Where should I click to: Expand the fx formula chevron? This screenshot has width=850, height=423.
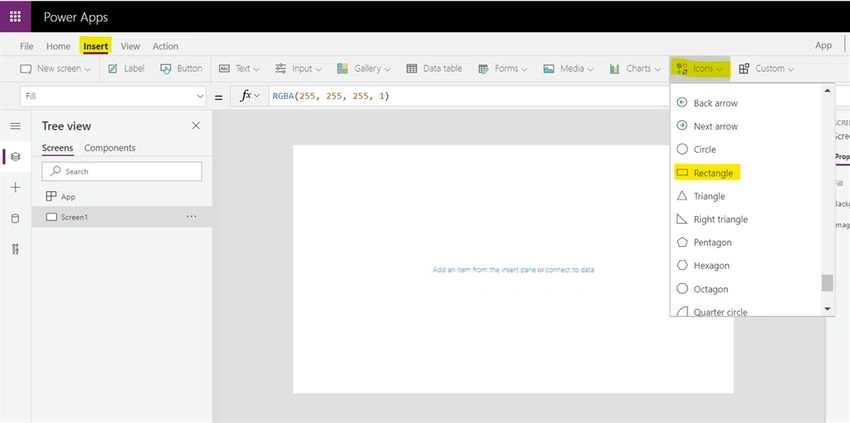coord(256,96)
